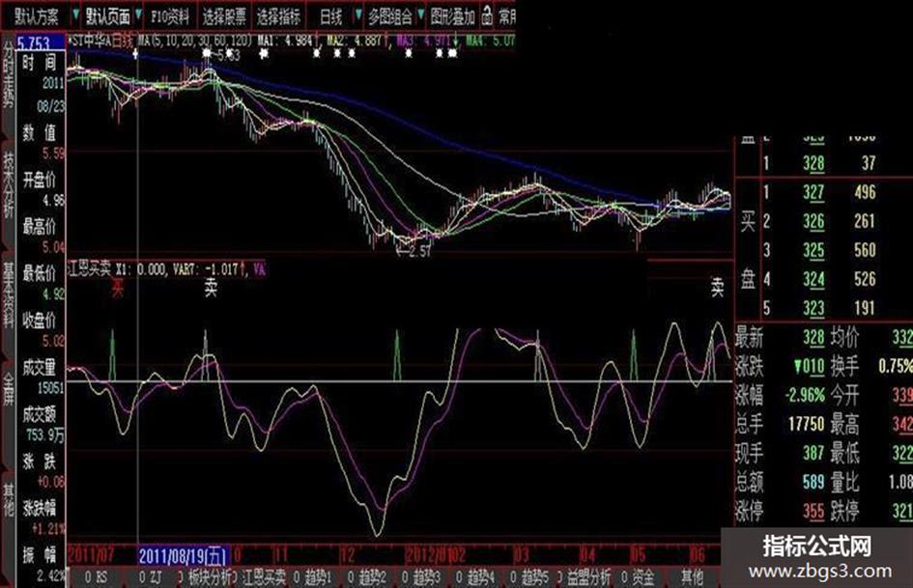This screenshot has height=588, width=913.
Task: Expand the 多图组合 dropdown arrow
Action: pos(420,14)
